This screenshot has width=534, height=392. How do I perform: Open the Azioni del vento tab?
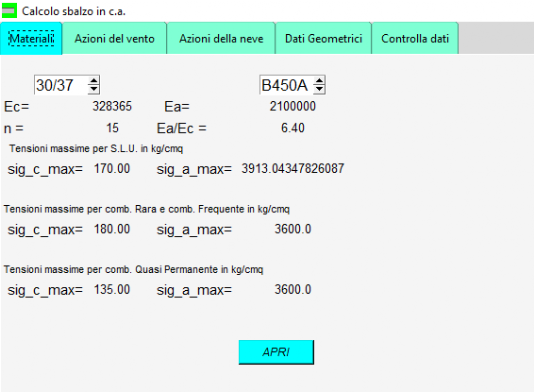114,38
